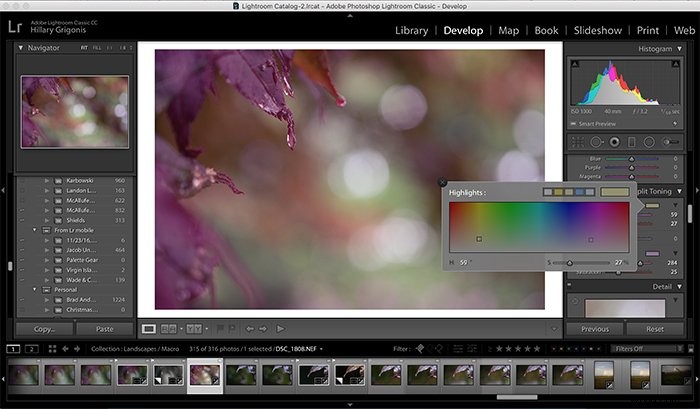
Task: Click the Paste button
Action: [104, 329]
